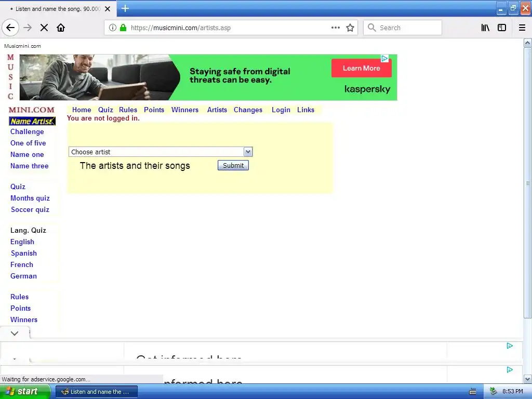Click the browser Search box
Viewport: 532px width, 399px height.
403,28
